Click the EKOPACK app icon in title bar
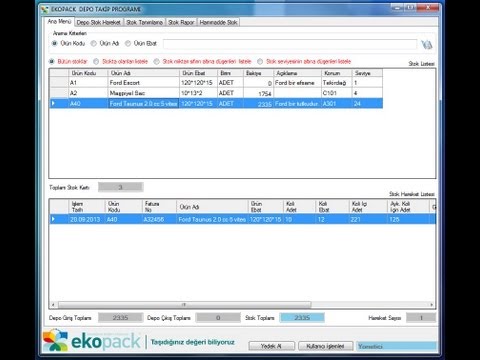 click(45, 9)
